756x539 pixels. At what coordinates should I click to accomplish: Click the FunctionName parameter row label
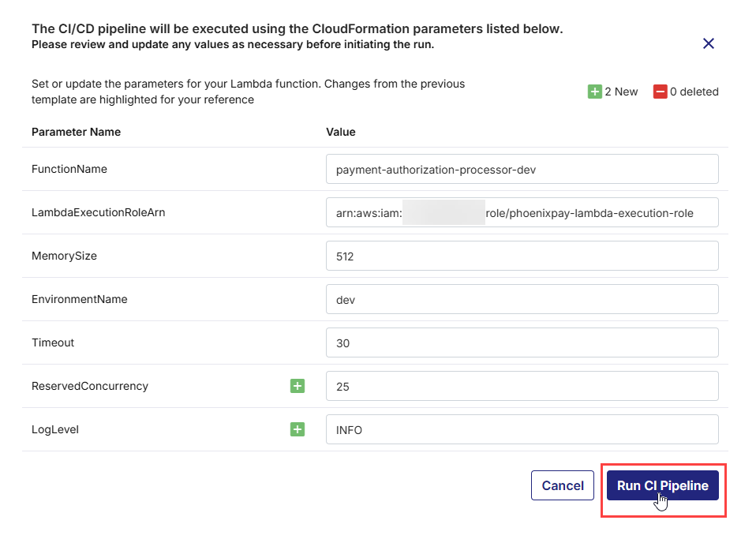click(x=71, y=169)
